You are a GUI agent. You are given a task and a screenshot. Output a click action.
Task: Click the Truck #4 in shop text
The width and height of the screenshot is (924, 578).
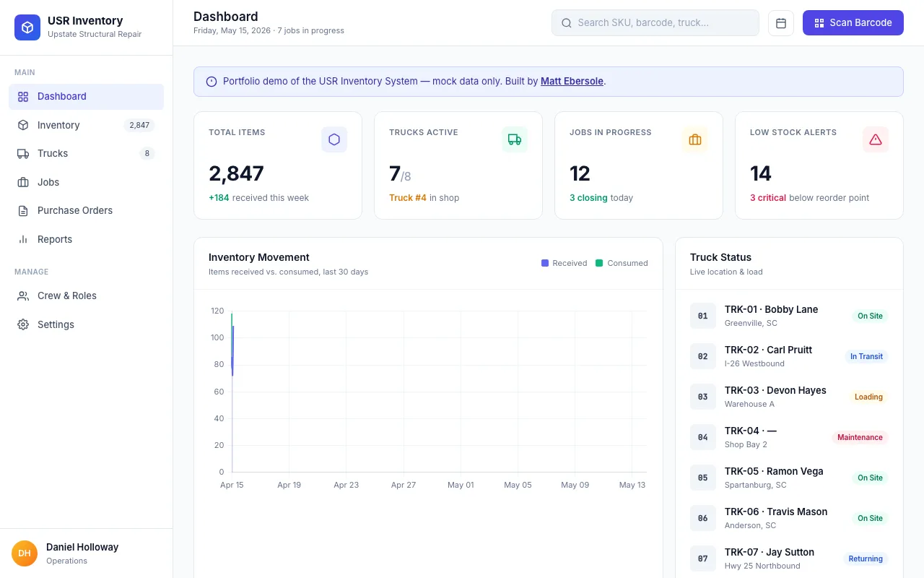pos(424,198)
